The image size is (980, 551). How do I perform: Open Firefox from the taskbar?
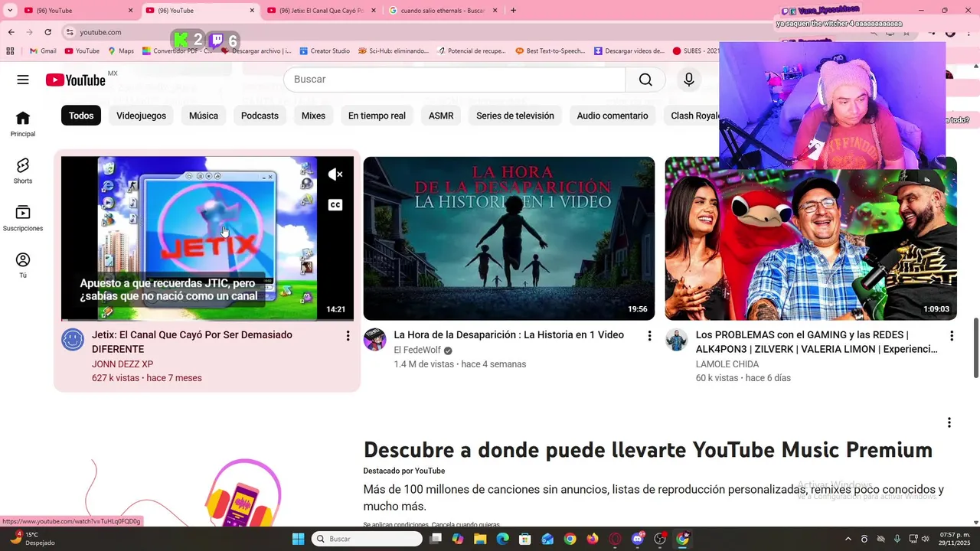592,539
